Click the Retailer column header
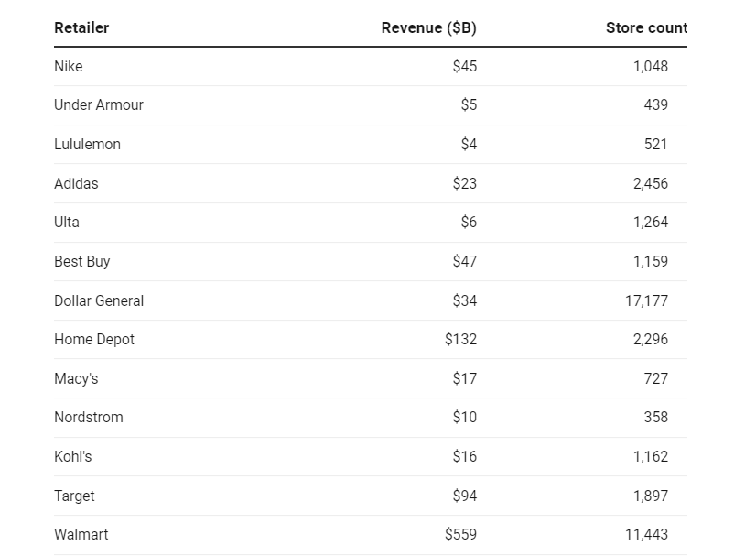Screen dimensions: 756x556 81,28
